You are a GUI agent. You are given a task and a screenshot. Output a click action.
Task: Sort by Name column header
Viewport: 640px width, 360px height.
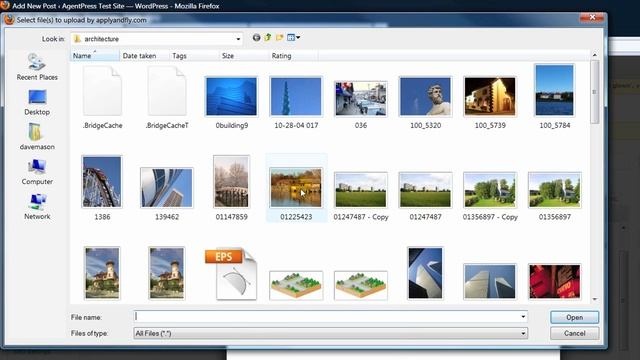click(x=95, y=56)
